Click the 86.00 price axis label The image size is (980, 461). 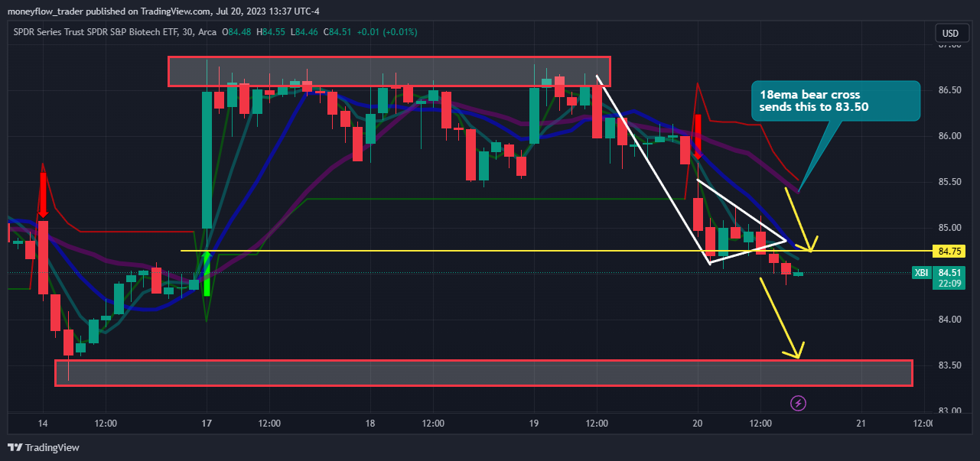pos(949,136)
